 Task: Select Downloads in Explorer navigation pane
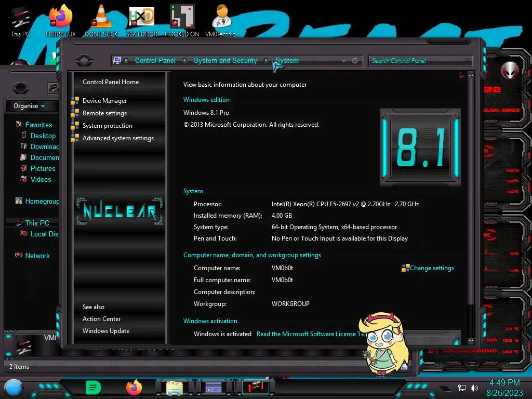(x=44, y=147)
